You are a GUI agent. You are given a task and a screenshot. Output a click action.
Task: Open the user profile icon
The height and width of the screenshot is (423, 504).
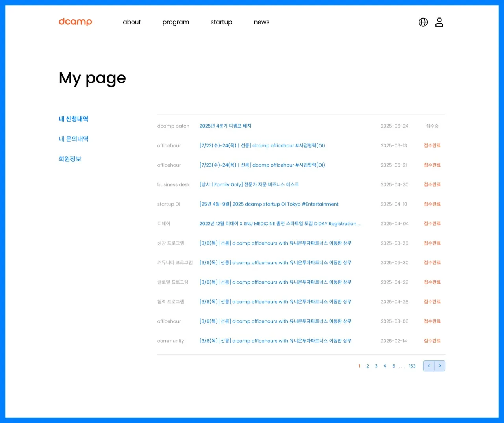click(439, 22)
